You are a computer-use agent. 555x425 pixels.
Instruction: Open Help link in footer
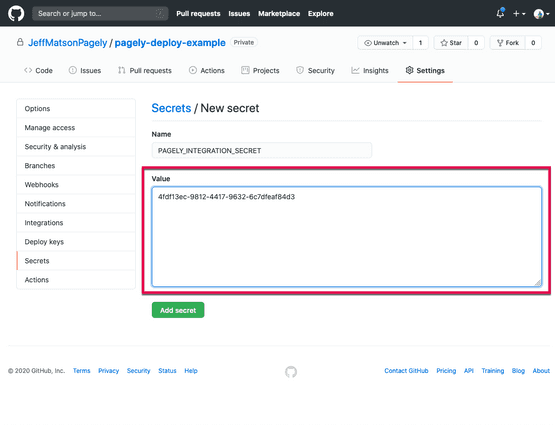pos(191,371)
